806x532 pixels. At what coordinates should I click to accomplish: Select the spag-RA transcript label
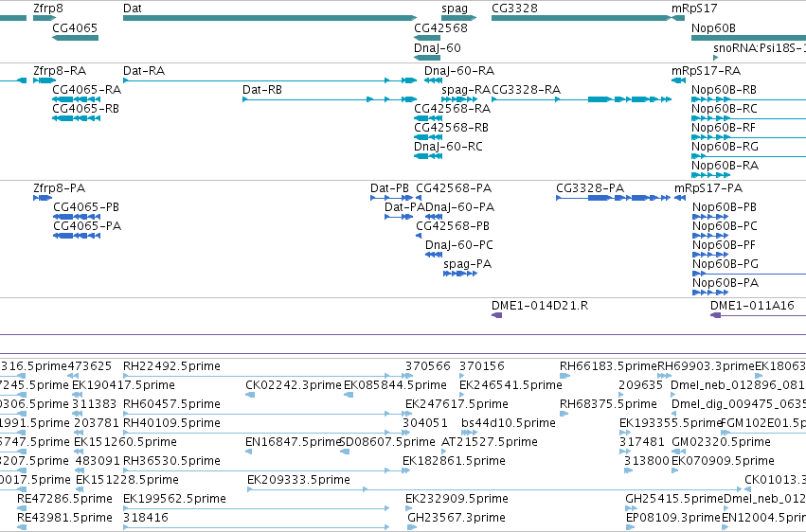(x=466, y=89)
